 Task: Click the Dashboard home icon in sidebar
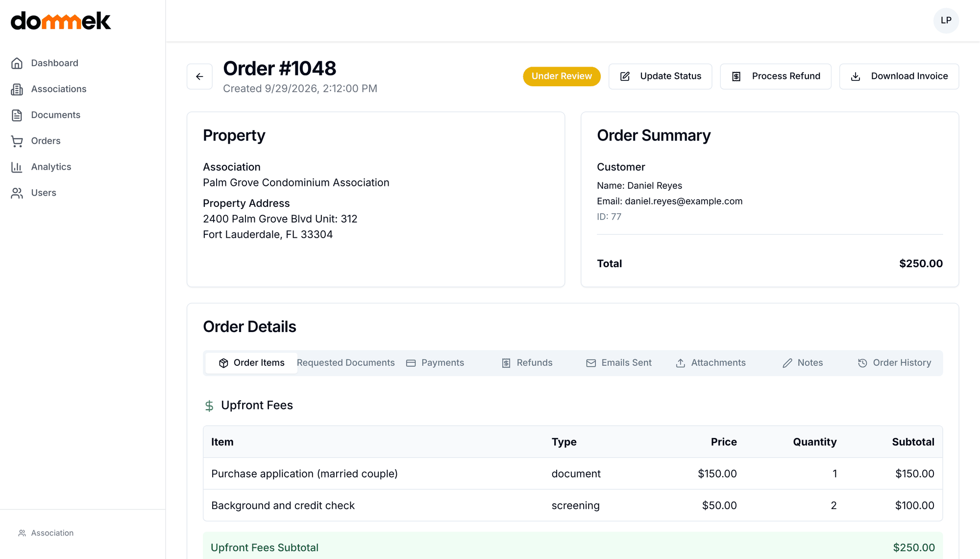(x=17, y=63)
